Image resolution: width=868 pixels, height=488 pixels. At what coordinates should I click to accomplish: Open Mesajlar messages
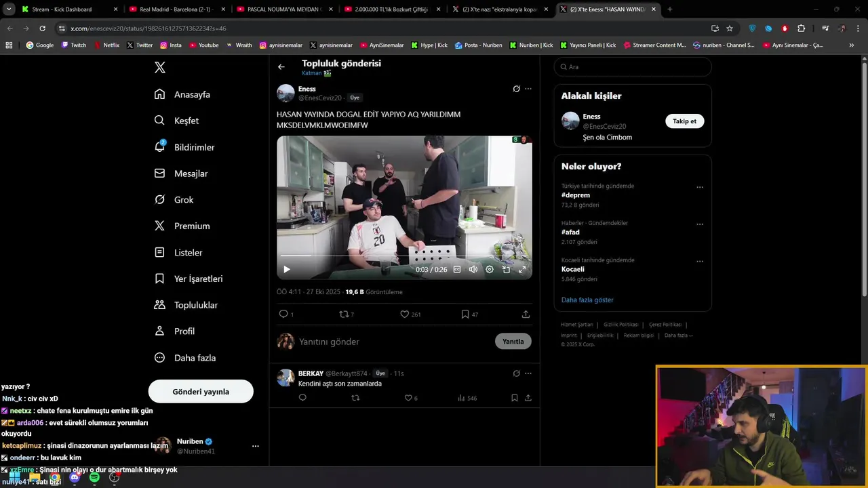pyautogui.click(x=180, y=174)
